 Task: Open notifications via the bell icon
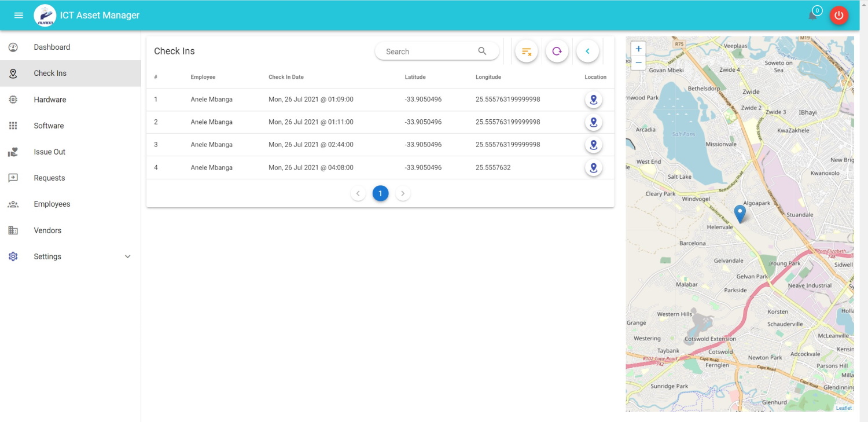[812, 16]
